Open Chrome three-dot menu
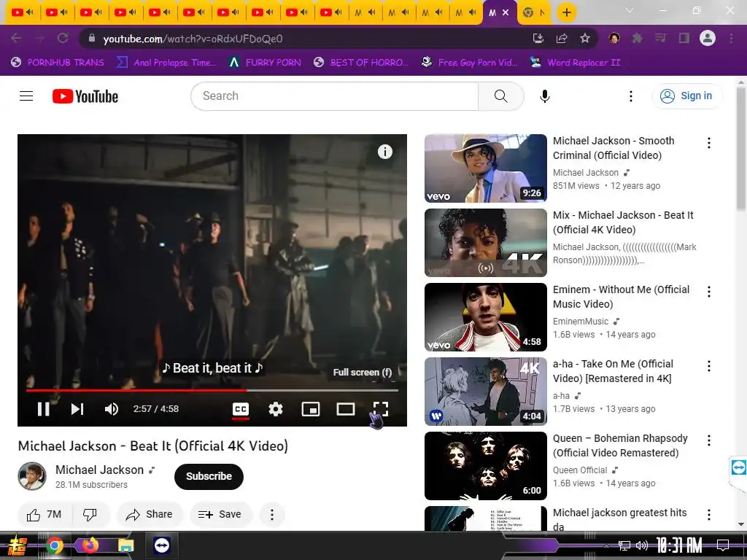The height and width of the screenshot is (560, 747). pos(731,38)
